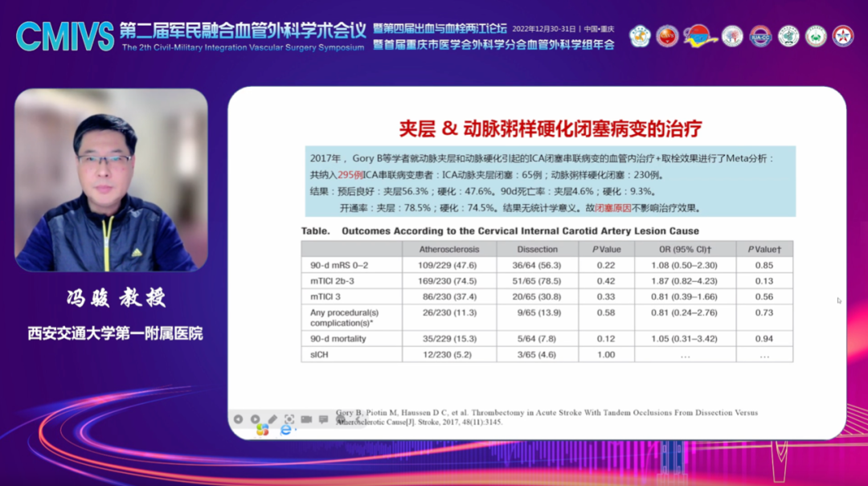Click the red star emblem

843,36
